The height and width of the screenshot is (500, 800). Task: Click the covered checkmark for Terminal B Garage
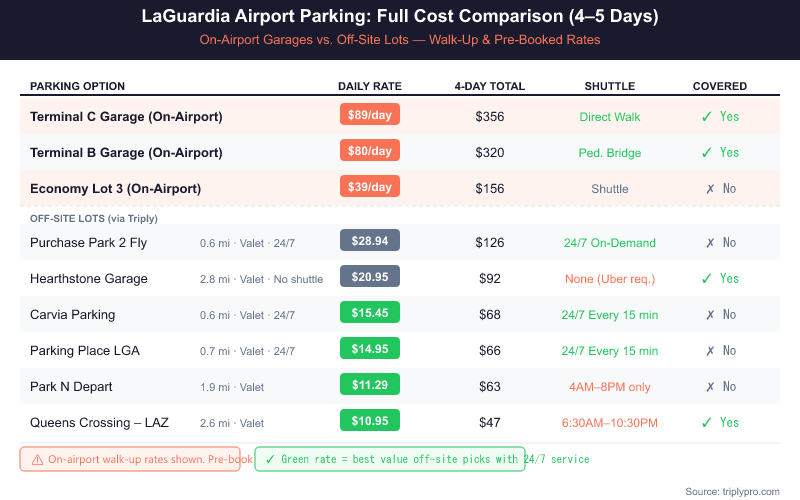pos(707,153)
